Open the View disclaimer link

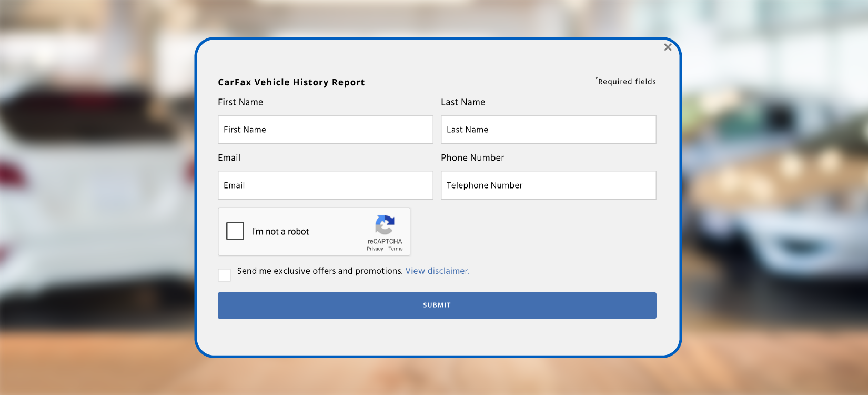pos(437,271)
